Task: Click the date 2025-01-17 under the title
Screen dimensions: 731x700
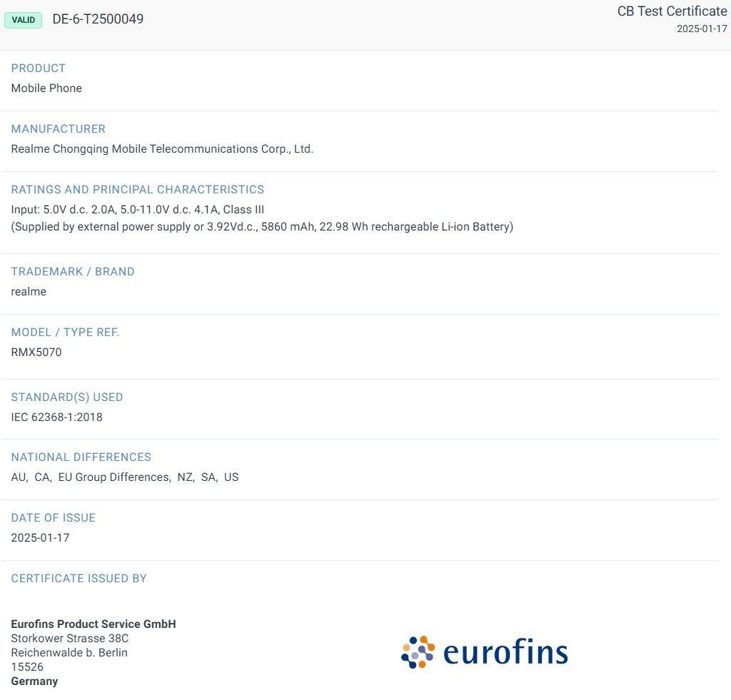Action: pos(701,29)
